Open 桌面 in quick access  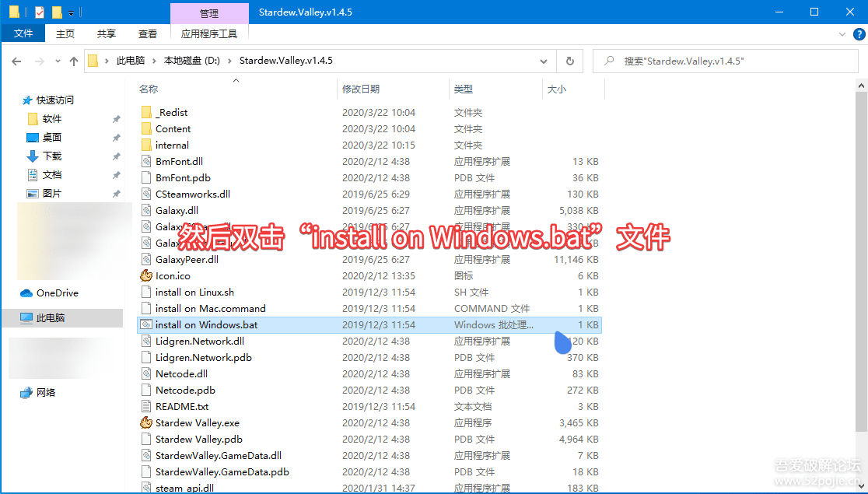pyautogui.click(x=52, y=138)
